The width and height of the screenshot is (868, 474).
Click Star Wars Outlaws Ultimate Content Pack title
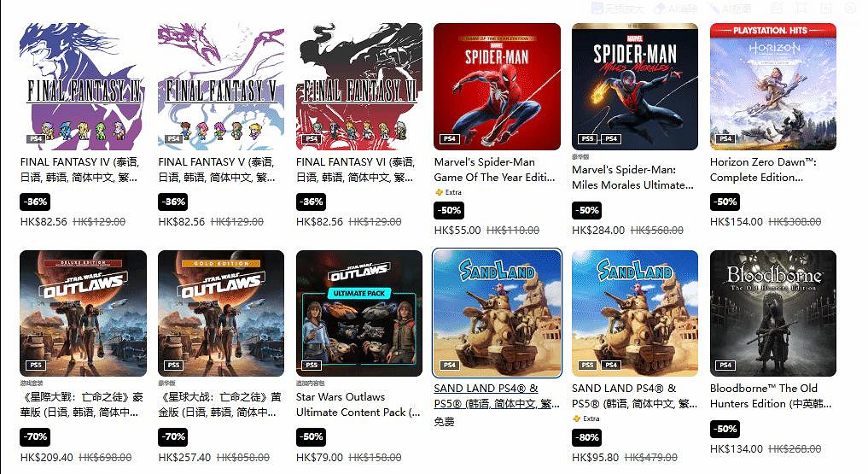coord(358,404)
